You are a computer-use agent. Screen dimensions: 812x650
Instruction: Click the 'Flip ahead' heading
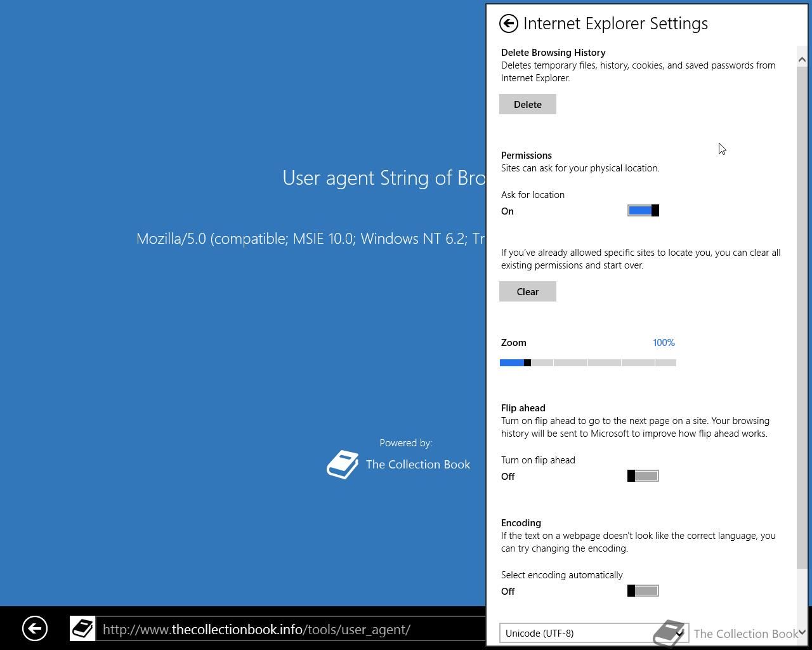tap(523, 408)
